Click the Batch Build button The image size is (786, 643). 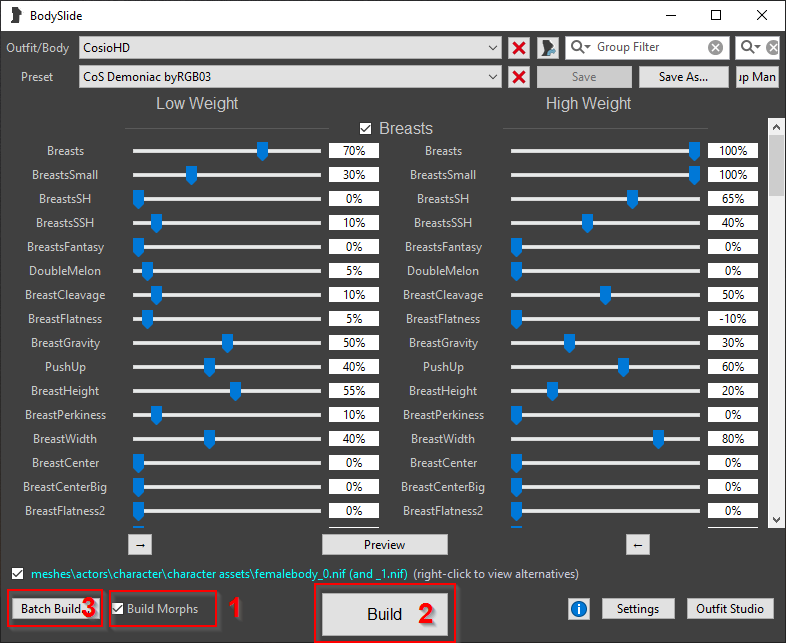pyautogui.click(x=54, y=609)
